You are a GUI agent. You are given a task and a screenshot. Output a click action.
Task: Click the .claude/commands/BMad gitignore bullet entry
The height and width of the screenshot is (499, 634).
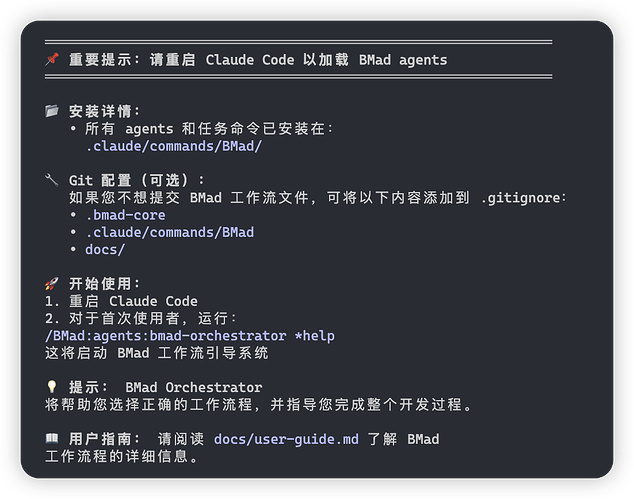click(169, 232)
